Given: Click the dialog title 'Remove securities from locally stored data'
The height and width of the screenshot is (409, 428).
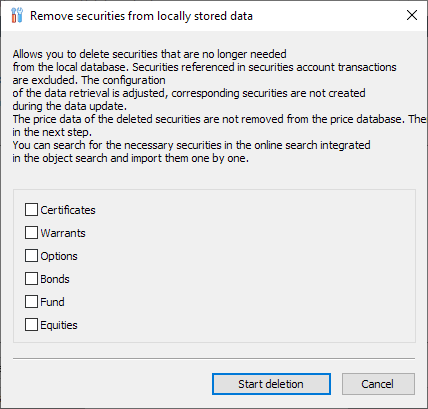Looking at the screenshot, I should click(141, 16).
